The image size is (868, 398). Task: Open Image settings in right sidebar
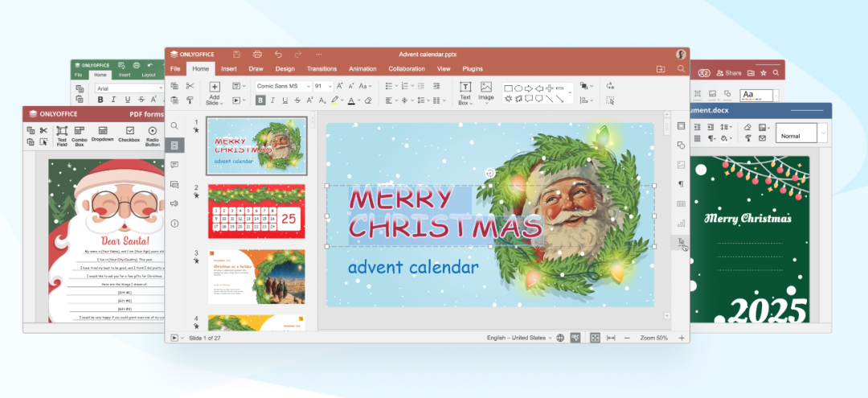[681, 164]
